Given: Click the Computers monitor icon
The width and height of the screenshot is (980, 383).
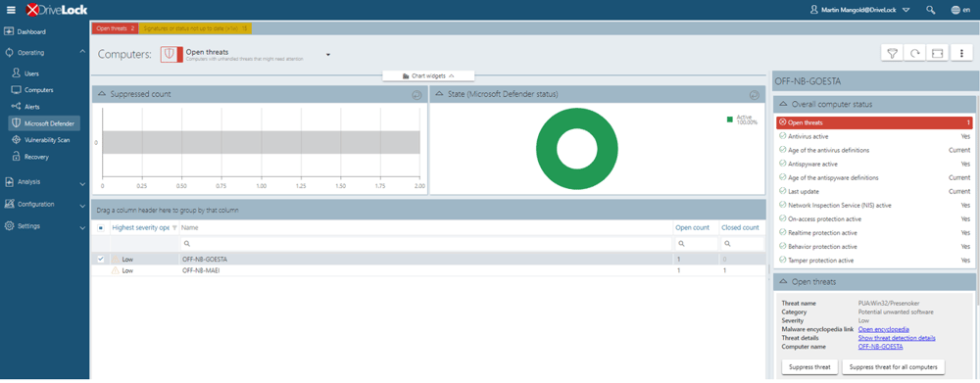Looking at the screenshot, I should [x=17, y=90].
